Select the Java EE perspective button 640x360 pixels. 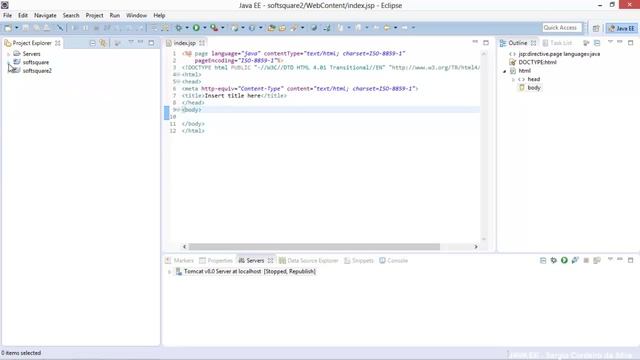[622, 28]
